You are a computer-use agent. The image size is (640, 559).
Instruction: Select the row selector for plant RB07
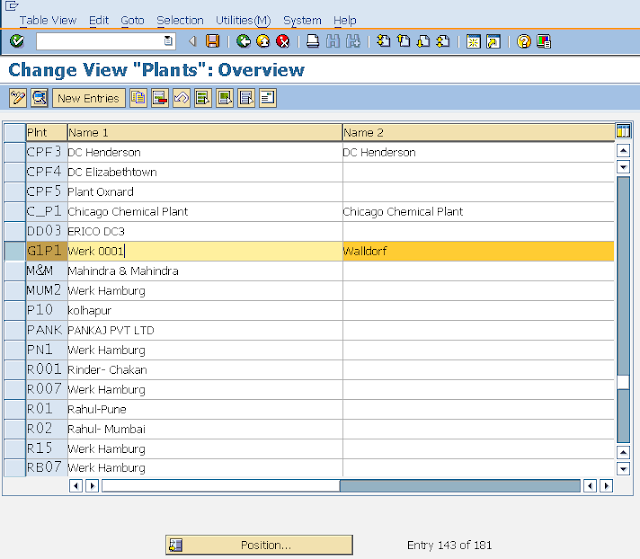coord(15,468)
